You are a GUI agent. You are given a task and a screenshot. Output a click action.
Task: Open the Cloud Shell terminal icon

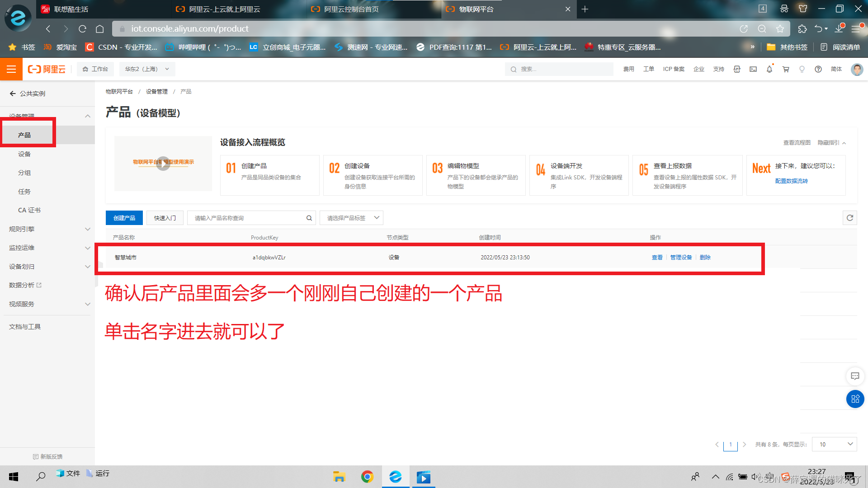coord(753,69)
